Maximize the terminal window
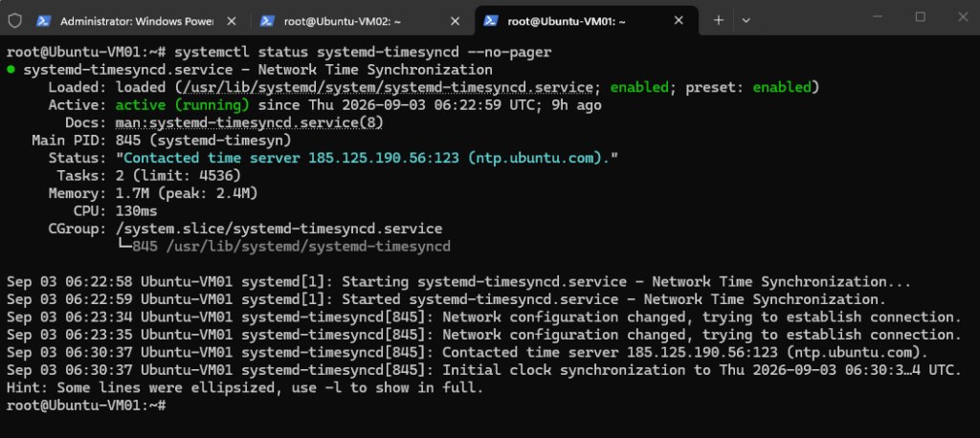This screenshot has height=438, width=980. coord(920,17)
